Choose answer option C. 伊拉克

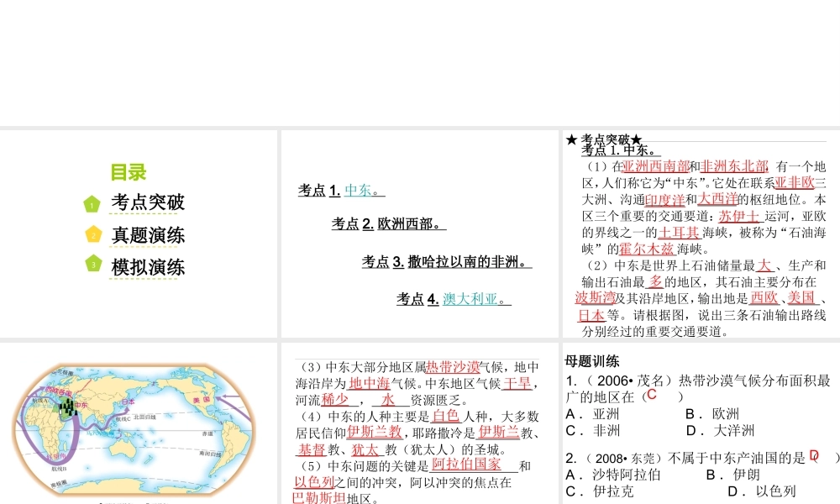pos(600,491)
